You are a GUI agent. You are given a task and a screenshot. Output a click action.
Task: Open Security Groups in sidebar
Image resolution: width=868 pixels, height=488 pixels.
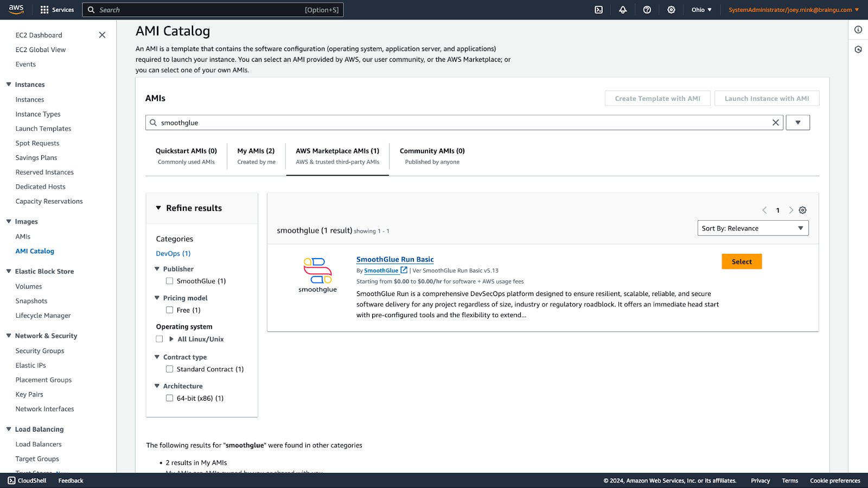[40, 351]
